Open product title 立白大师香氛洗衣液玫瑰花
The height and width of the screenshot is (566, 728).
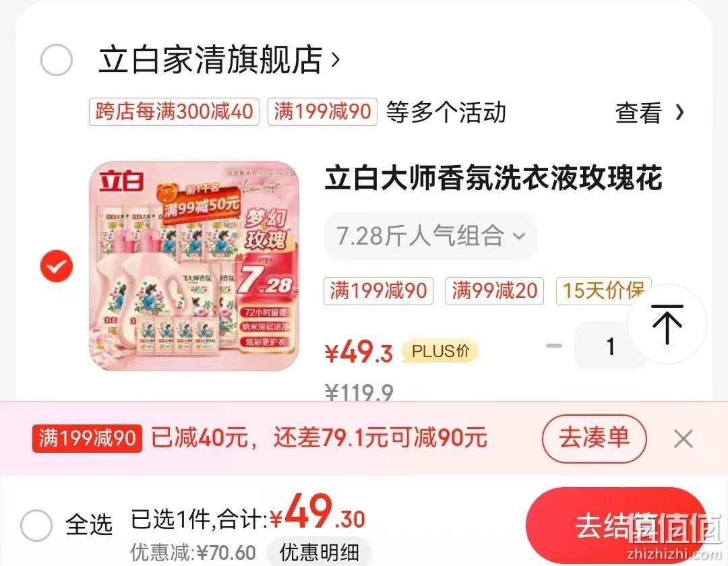(x=493, y=178)
